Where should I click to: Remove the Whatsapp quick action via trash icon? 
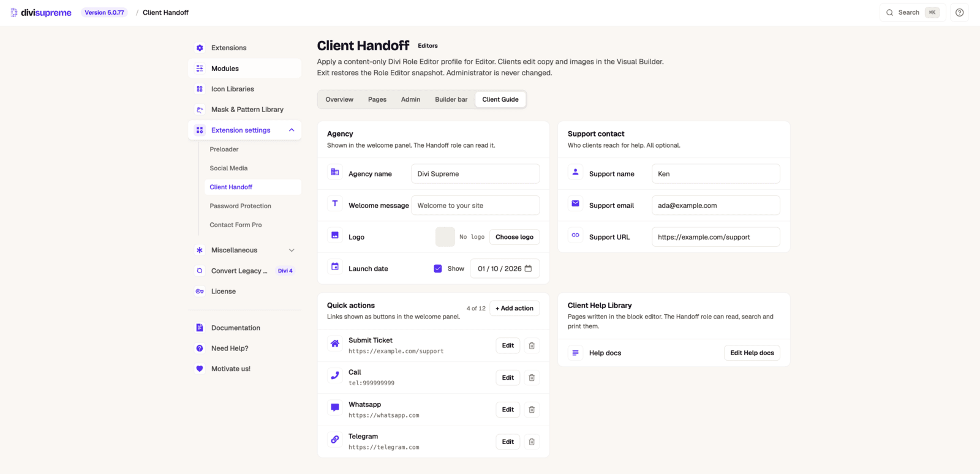point(532,410)
